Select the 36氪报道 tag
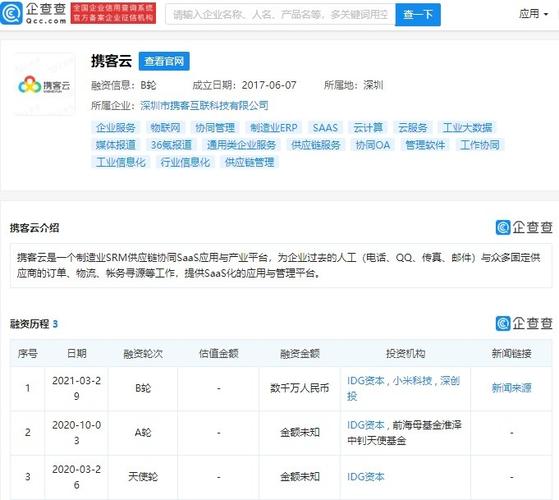 [x=171, y=145]
